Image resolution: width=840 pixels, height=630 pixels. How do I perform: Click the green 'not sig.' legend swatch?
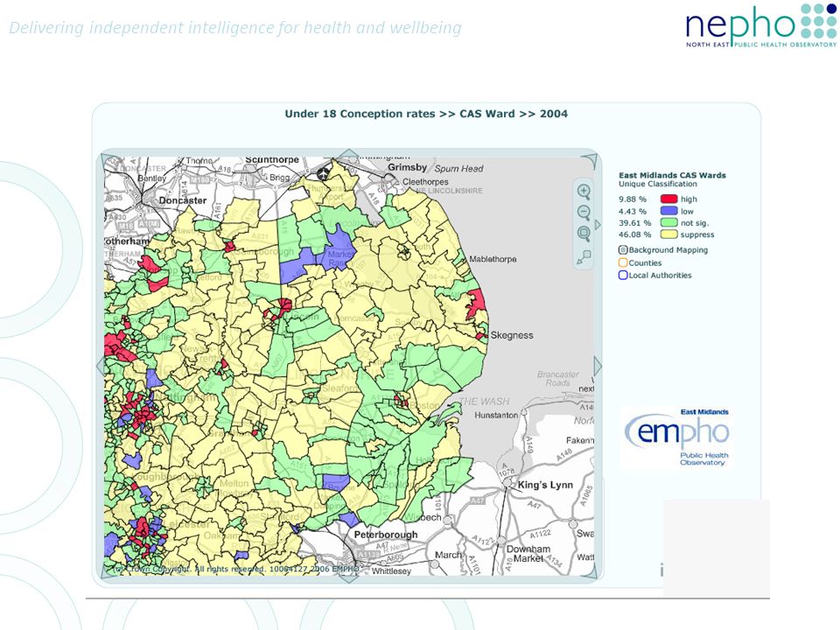tap(669, 223)
